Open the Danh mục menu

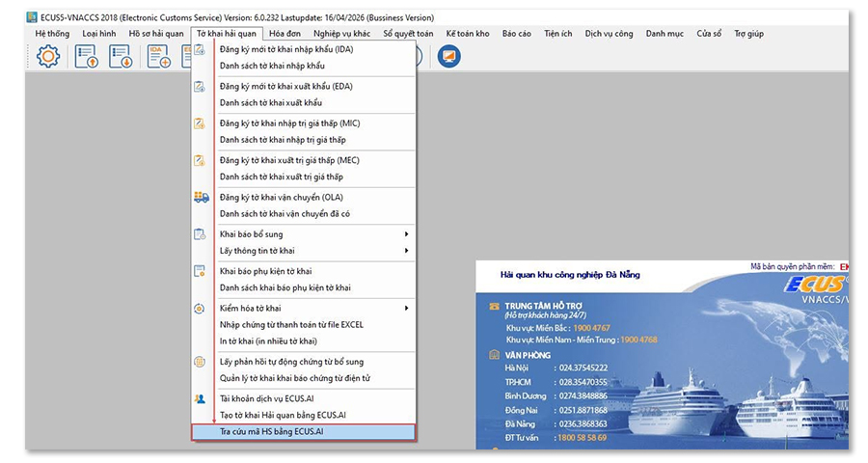665,34
